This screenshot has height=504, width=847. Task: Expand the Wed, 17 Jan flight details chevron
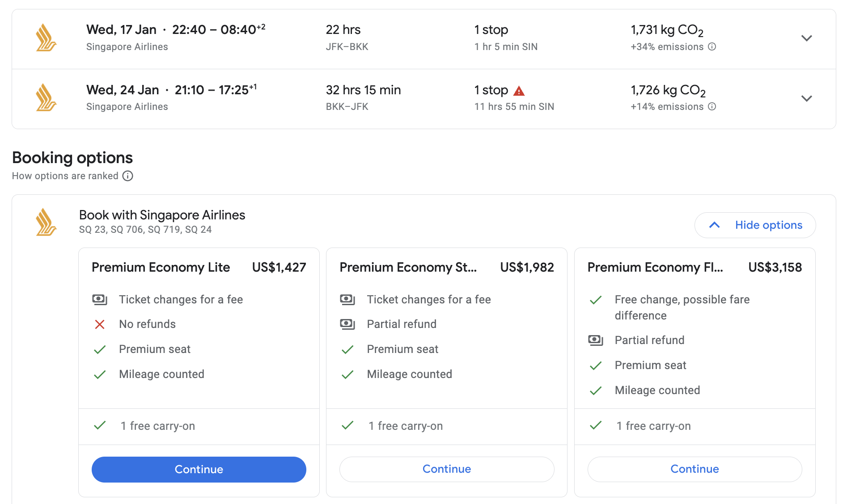[806, 38]
